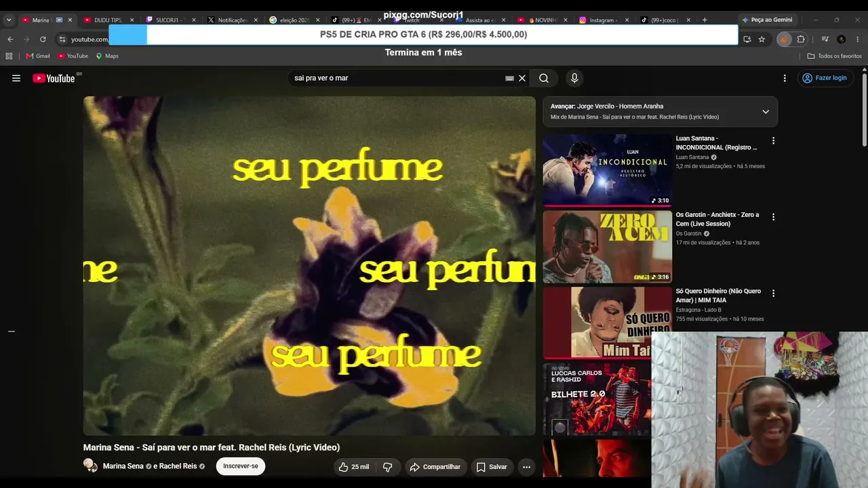This screenshot has width=868, height=488.
Task: Switch to the SUCORJ1 Twitch tab
Action: click(170, 20)
